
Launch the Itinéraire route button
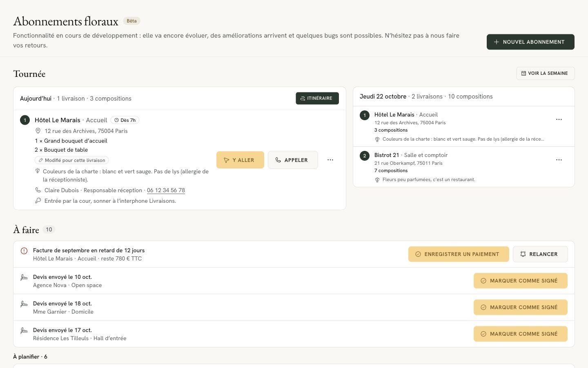click(x=317, y=98)
